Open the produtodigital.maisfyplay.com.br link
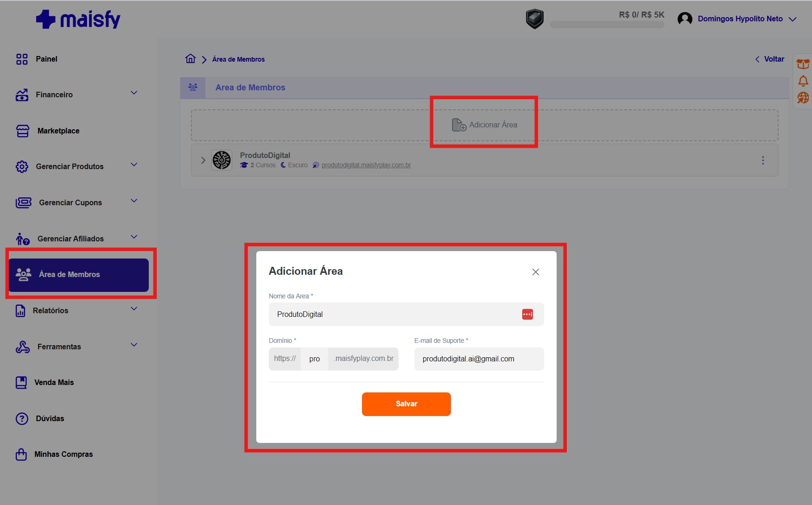This screenshot has width=812, height=505. pos(366,165)
